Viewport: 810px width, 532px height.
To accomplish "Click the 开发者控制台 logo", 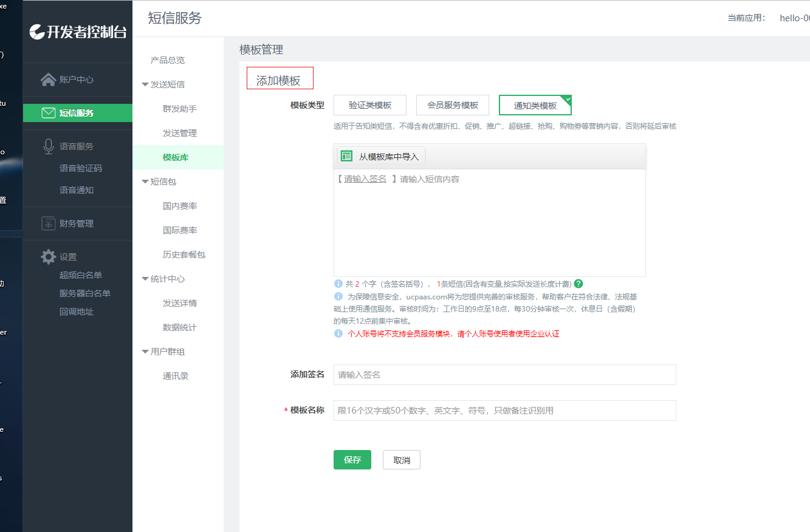I will click(x=78, y=32).
